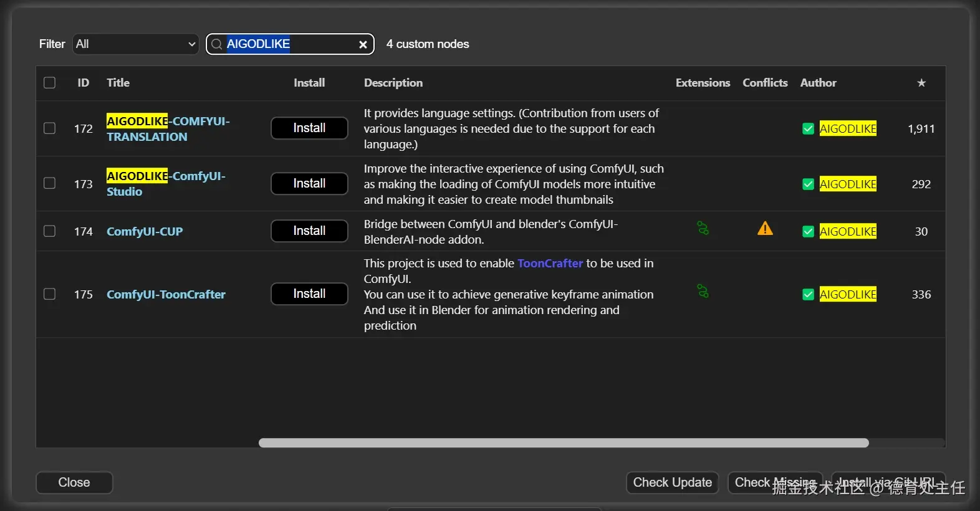Open the AIGODLIKE-ComfyUI-Studio title link
This screenshot has width=980, height=511.
tap(166, 184)
